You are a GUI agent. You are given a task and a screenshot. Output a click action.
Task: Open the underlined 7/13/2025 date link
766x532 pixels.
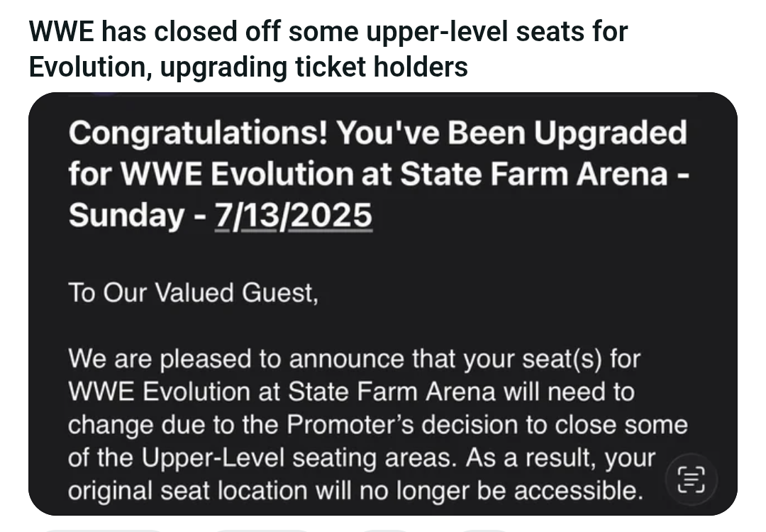coord(292,214)
